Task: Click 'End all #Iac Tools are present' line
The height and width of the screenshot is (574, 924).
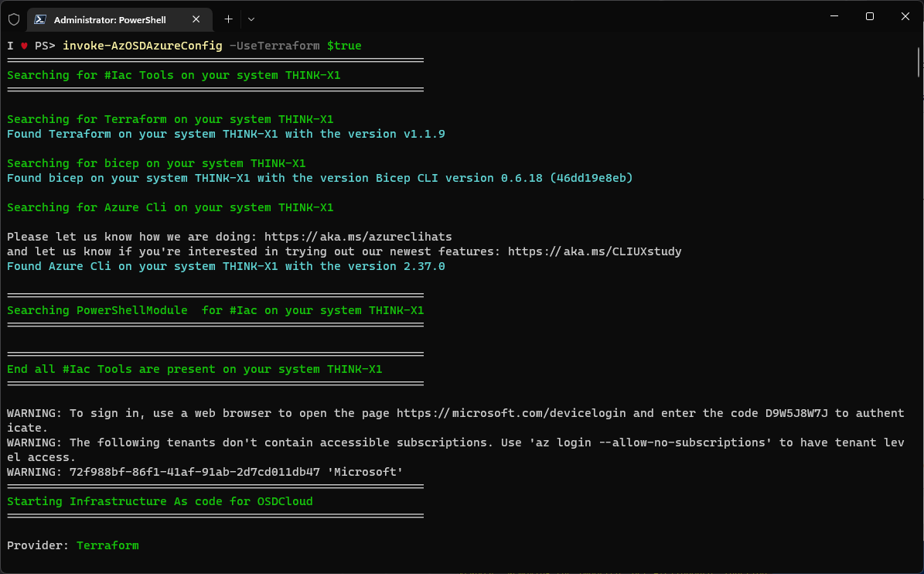Action: click(x=194, y=370)
